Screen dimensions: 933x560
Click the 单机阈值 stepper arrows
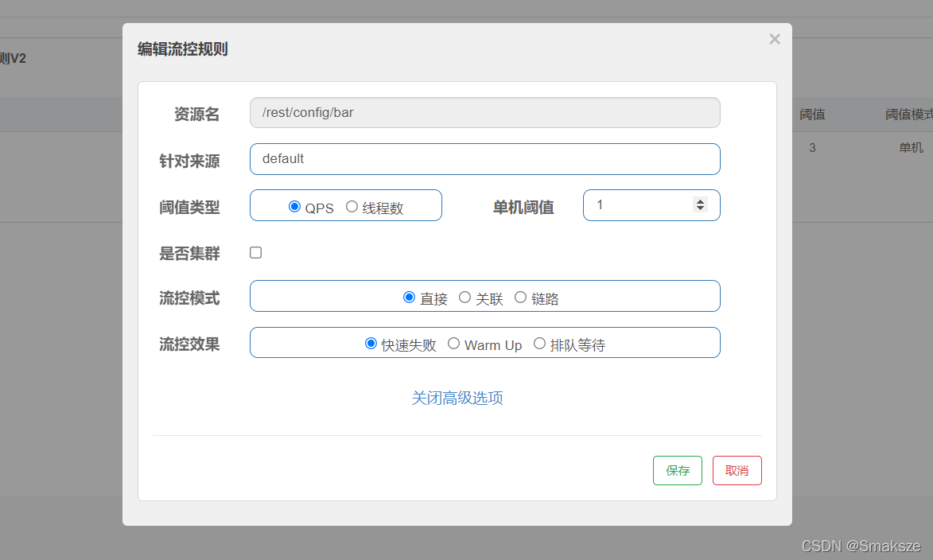[700, 204]
